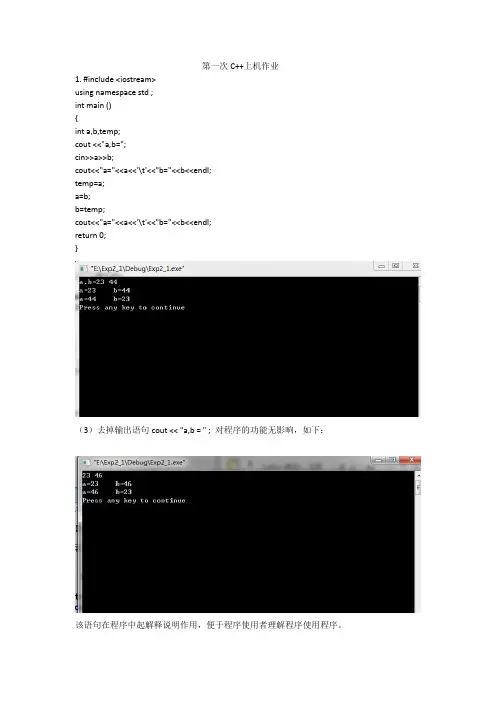Viewport: 496px width, 702px height.
Task: Click the #include <iostream> code line
Action: click(x=115, y=79)
